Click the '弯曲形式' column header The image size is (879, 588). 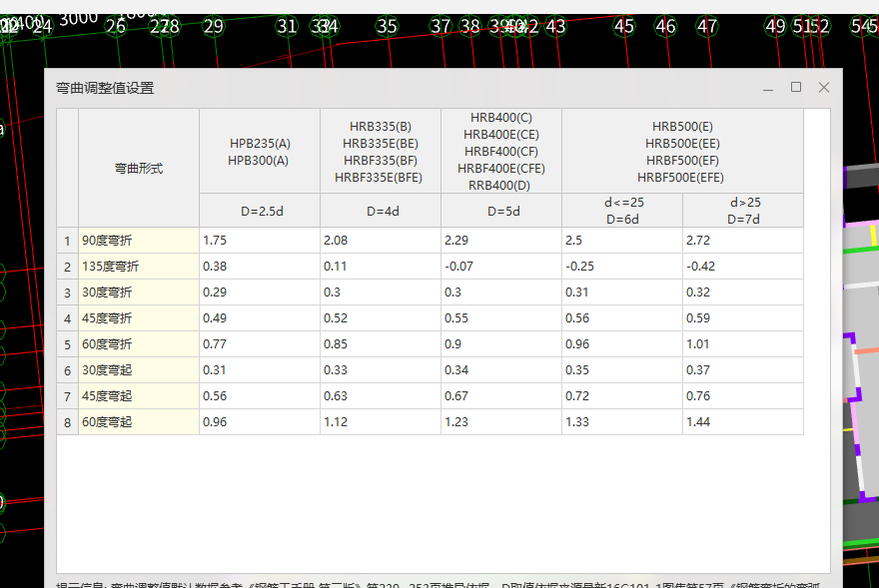click(x=139, y=168)
